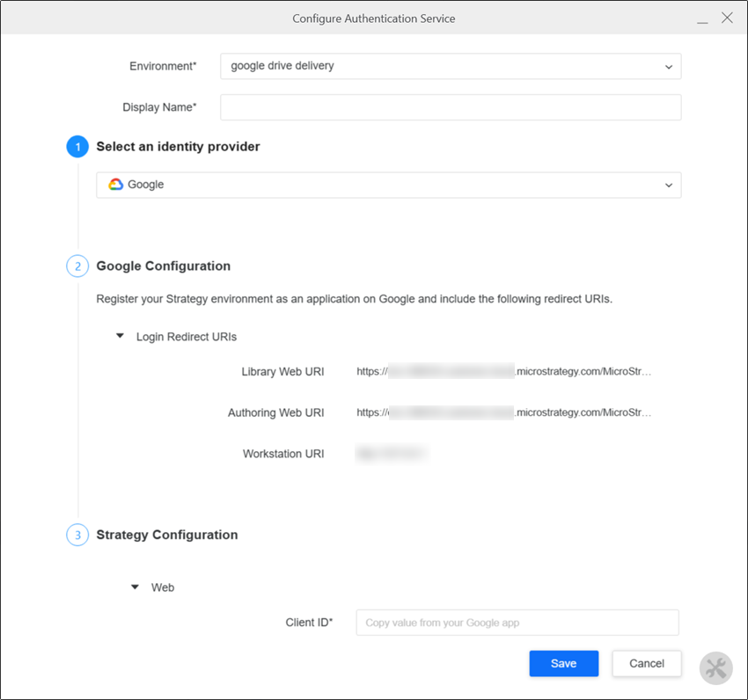Click the Authoring Web URI value

coord(504,412)
